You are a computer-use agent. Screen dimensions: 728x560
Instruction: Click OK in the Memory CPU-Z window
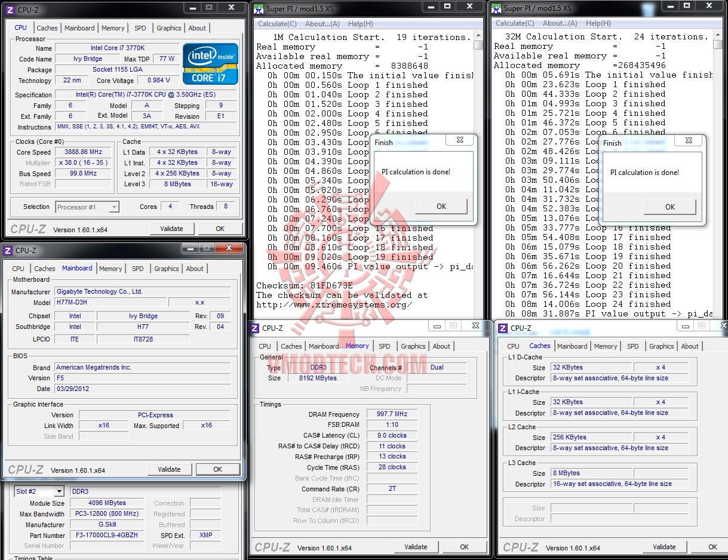coord(465,547)
